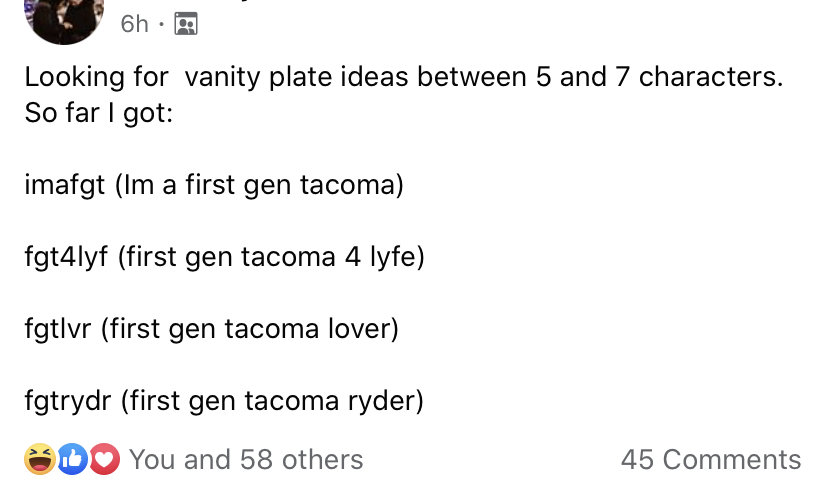Open the 6h post timestamp

point(135,24)
